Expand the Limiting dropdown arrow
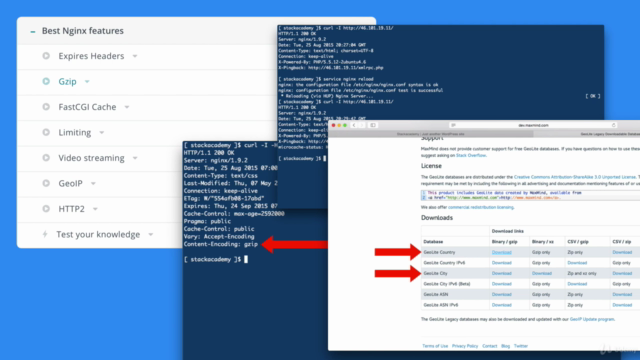The image size is (640, 360). tap(102, 133)
